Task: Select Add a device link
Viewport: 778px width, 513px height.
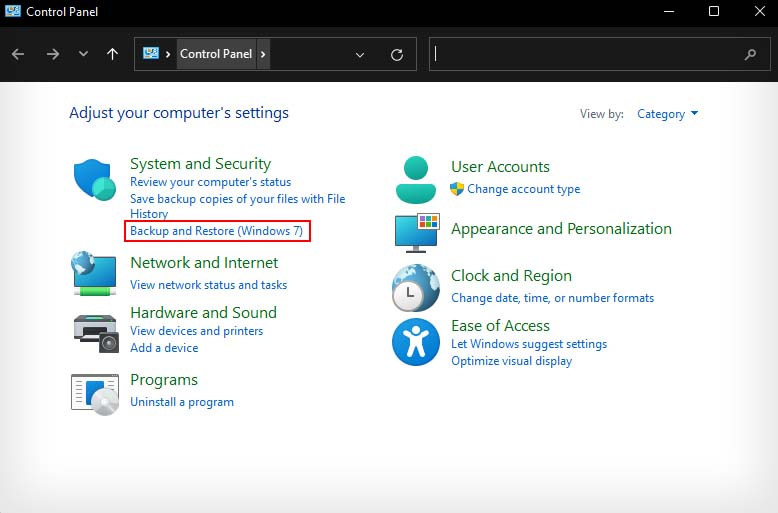Action: [164, 348]
